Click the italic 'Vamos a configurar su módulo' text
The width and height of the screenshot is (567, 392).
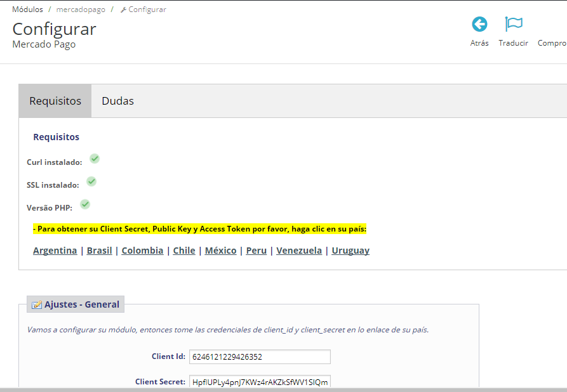point(228,329)
